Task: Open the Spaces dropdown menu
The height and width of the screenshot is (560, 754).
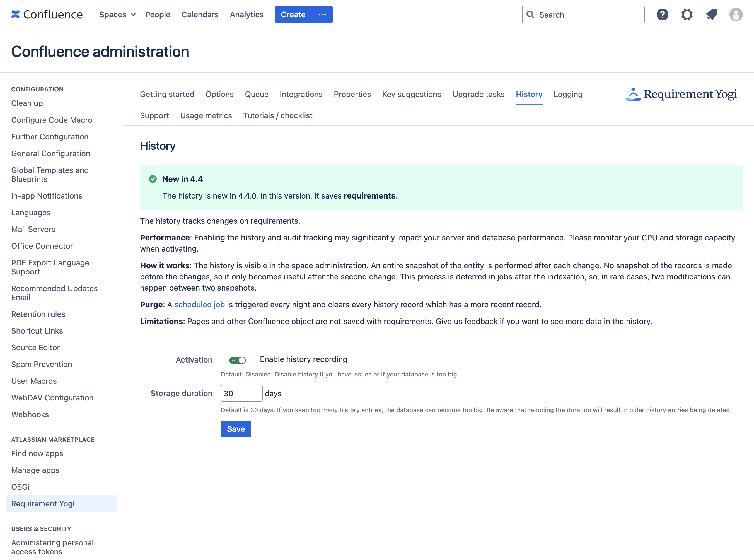Action: (x=117, y=15)
